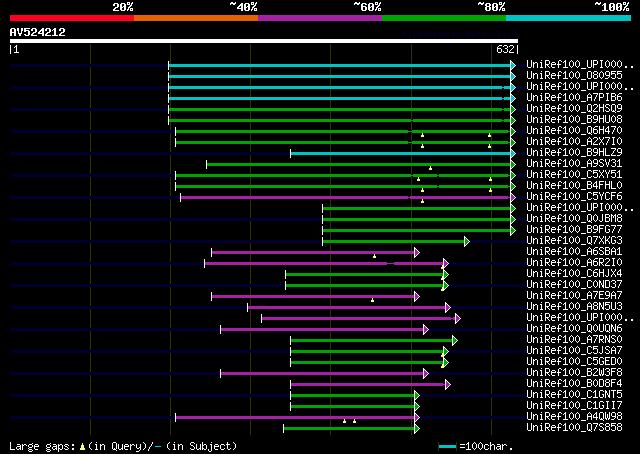Open the UniRef100_Q6H470 hit label

pos(574,131)
